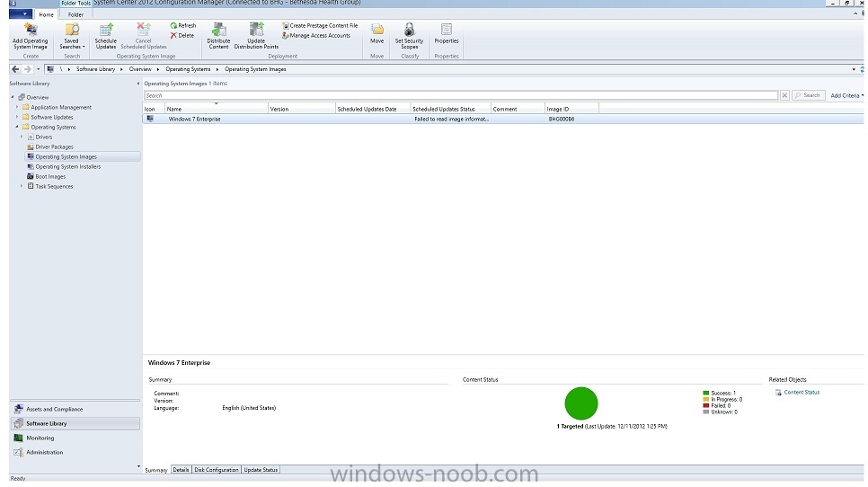Collapse the Operating Systems node
The width and height of the screenshot is (868, 487).
coord(17,127)
